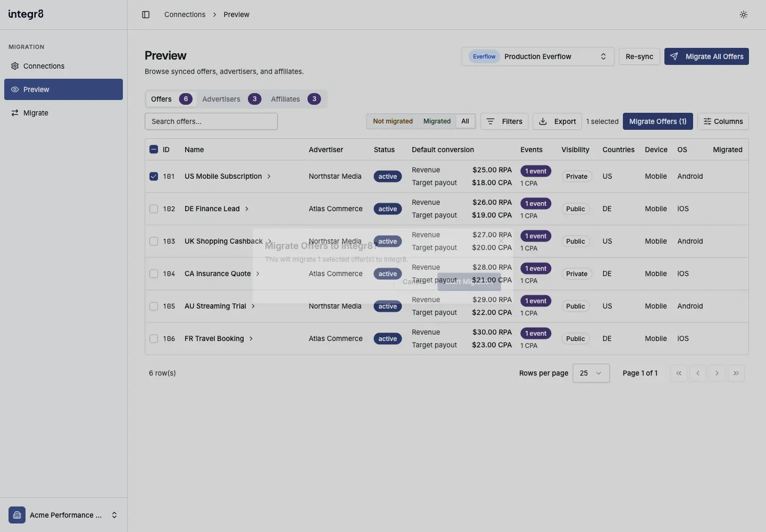Screen dimensions: 766x532
Task: Go to first page with double-left arrow
Action: point(679,373)
